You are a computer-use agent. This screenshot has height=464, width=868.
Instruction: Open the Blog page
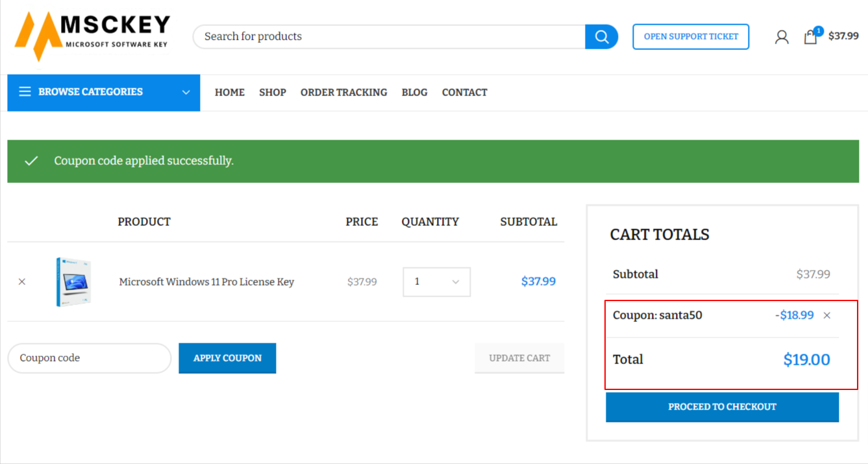click(x=414, y=92)
